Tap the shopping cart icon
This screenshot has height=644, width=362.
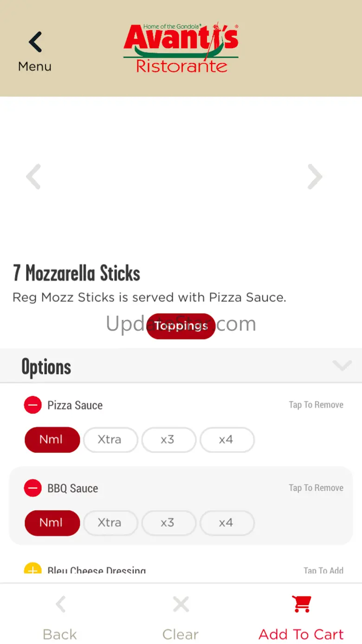301,604
